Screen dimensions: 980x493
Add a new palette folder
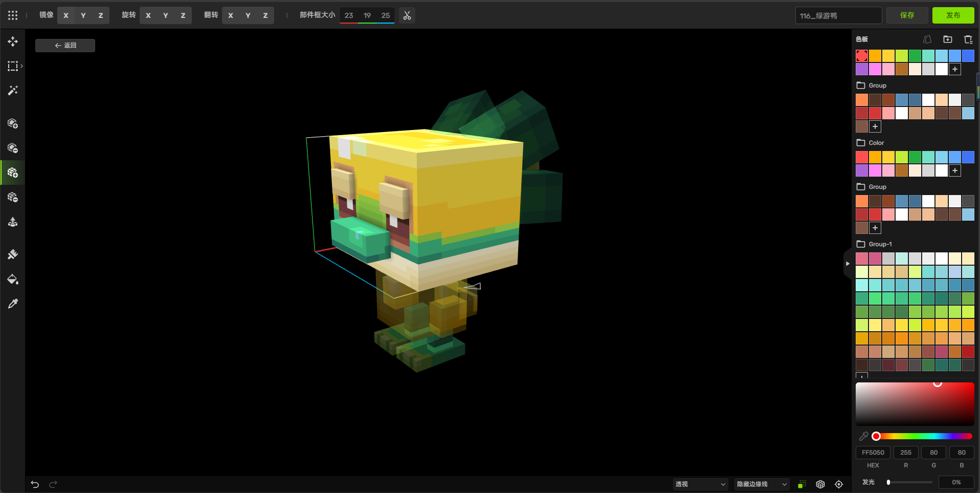pyautogui.click(x=948, y=39)
